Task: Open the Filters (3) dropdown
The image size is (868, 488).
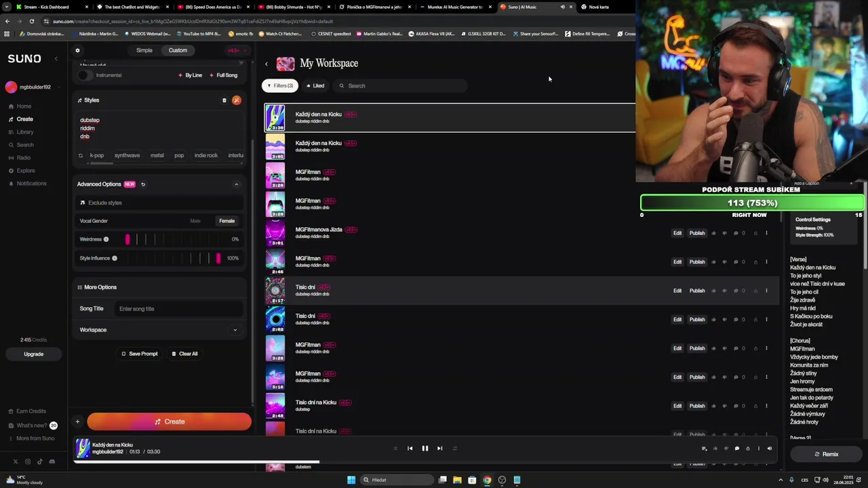Action: [x=280, y=86]
